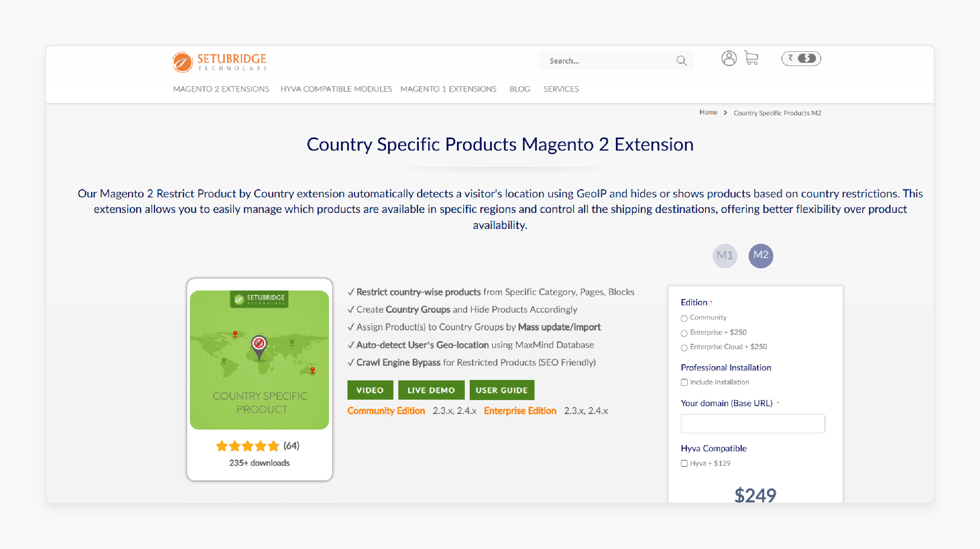Open the HYVA COMPATIBLE MODULES menu
Viewport: 980px width, 549px height.
(x=336, y=89)
